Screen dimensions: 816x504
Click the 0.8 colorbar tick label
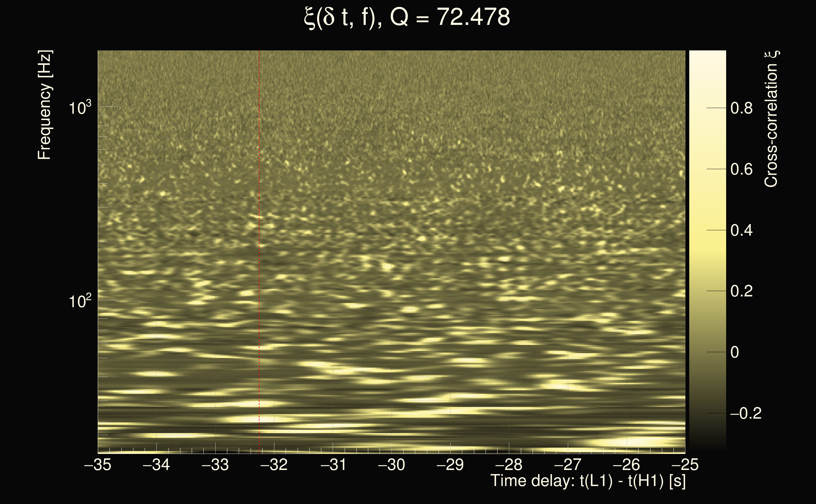point(742,108)
